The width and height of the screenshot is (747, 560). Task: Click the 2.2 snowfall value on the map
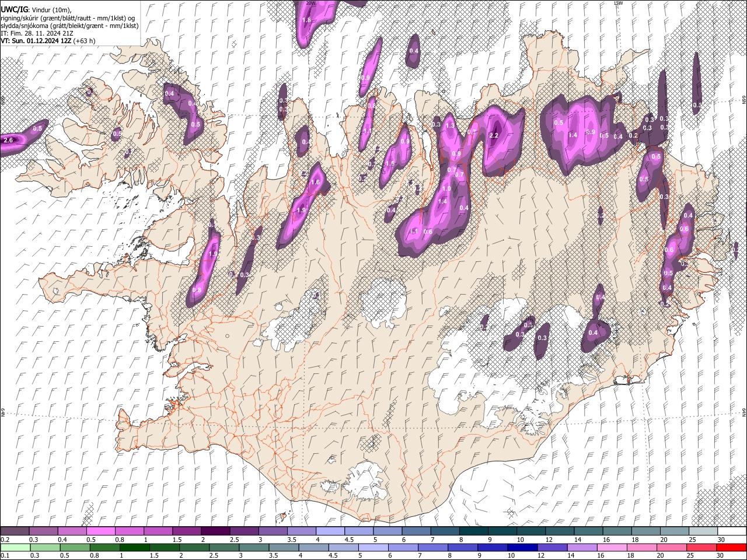pos(493,135)
